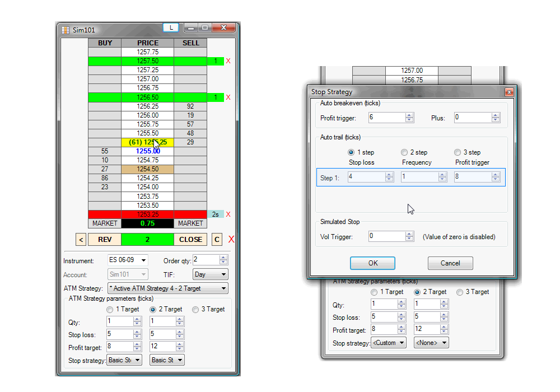Click the Plus field showing 0

[x=473, y=118]
